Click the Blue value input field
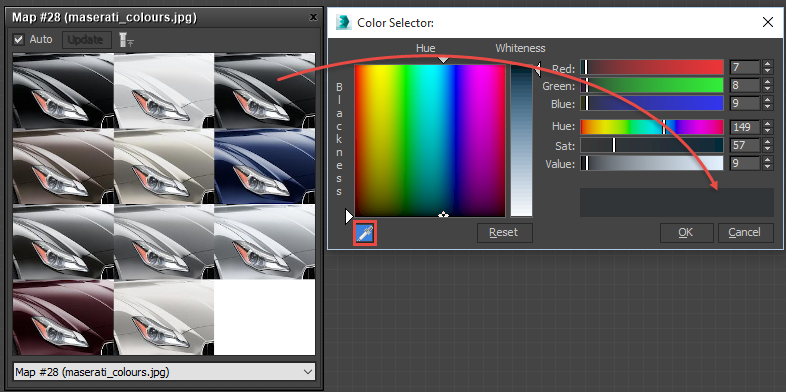This screenshot has height=392, width=786. coord(745,103)
